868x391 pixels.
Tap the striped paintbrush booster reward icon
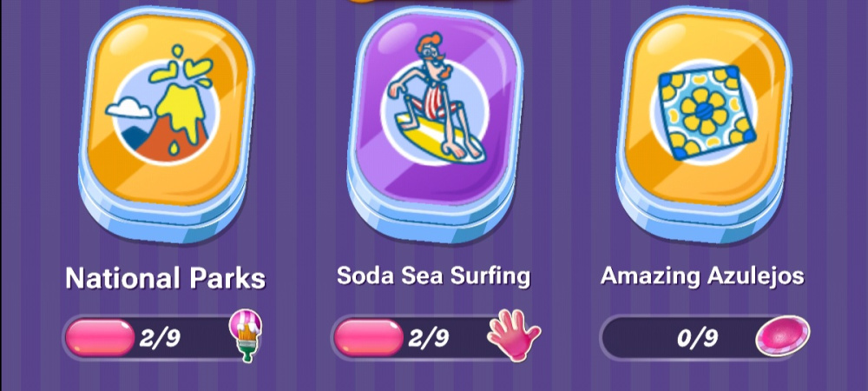(x=246, y=335)
